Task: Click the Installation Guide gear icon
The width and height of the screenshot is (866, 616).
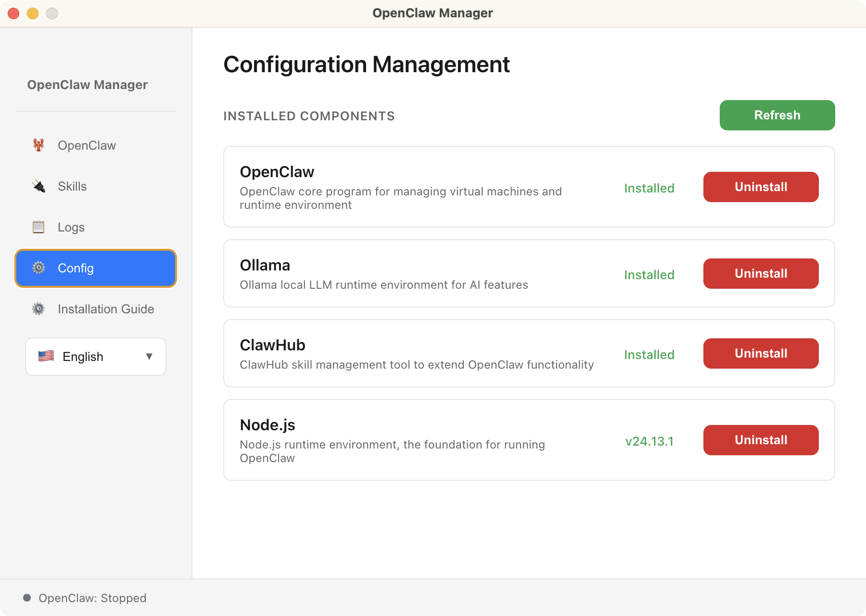Action: click(x=38, y=309)
